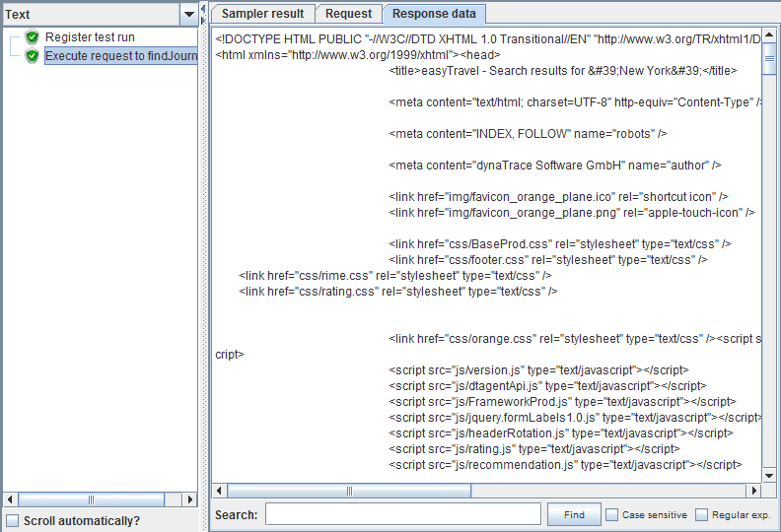Click the css/rime.css link line
781x532 pixels.
[x=395, y=276]
